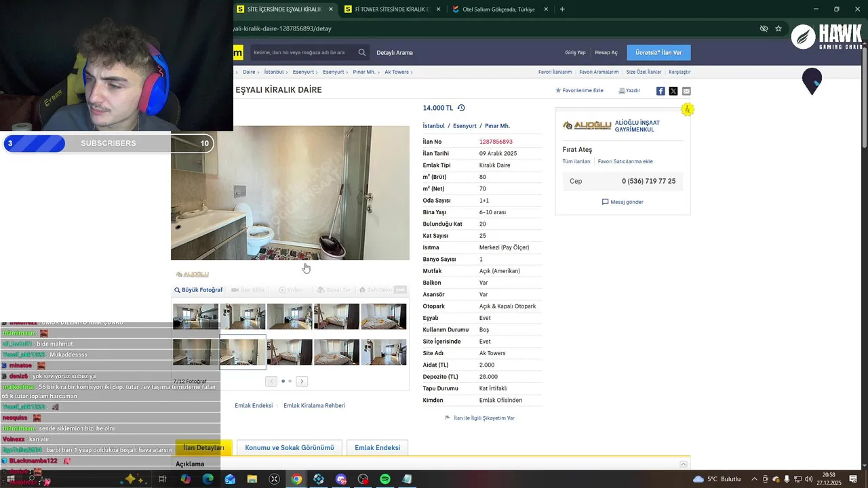Screen dimensions: 868x488
Task: Select the second photo pagination dot
Action: (290, 381)
